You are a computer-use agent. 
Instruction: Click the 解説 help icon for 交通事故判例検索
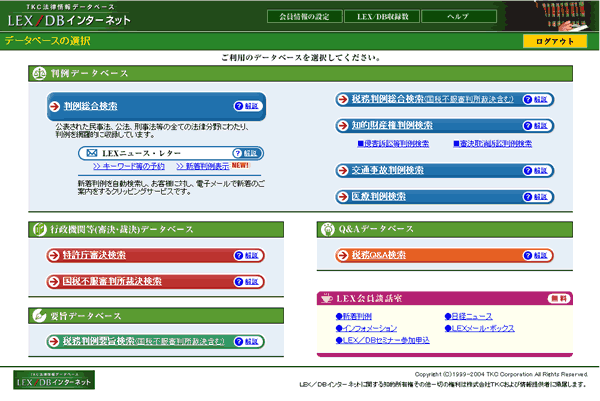[x=537, y=171]
